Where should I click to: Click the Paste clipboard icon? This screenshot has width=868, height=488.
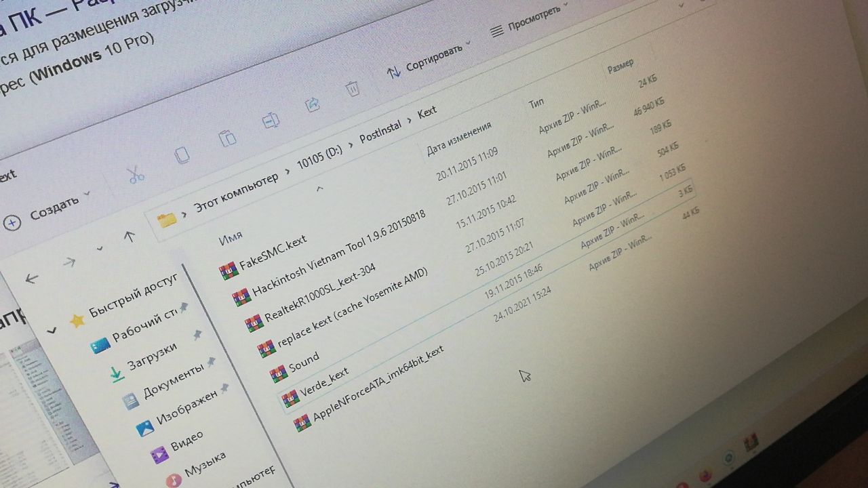click(227, 138)
